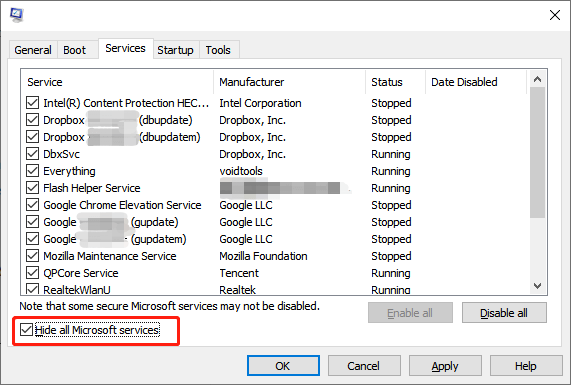
Task: Select the Intel Corporation manufacturer cell
Action: [x=260, y=103]
